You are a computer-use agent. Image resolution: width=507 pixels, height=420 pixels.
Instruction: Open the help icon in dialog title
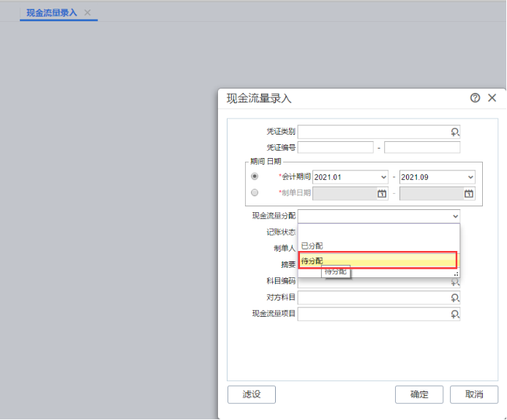(x=475, y=97)
